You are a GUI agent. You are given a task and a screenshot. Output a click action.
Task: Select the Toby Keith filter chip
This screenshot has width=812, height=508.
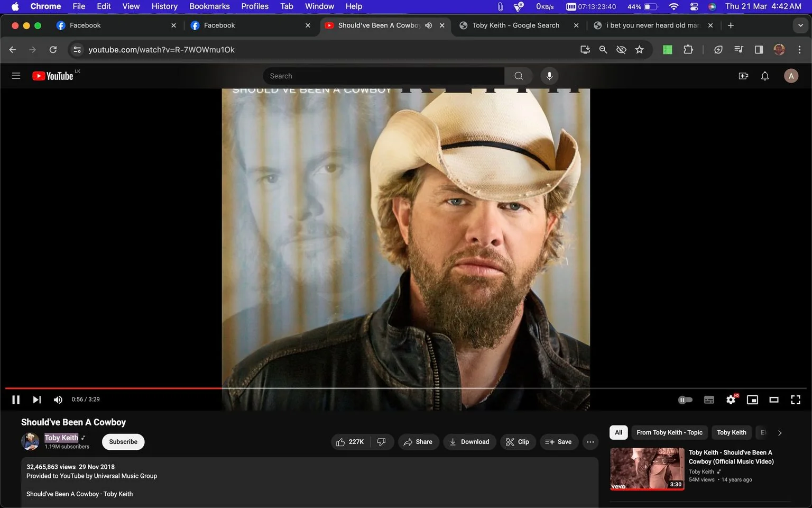tap(732, 432)
